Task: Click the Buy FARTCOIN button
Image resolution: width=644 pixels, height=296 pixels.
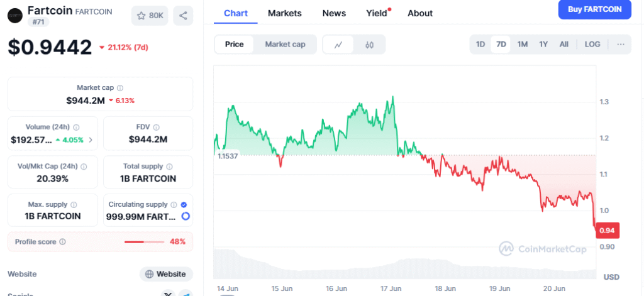Action: (x=594, y=9)
